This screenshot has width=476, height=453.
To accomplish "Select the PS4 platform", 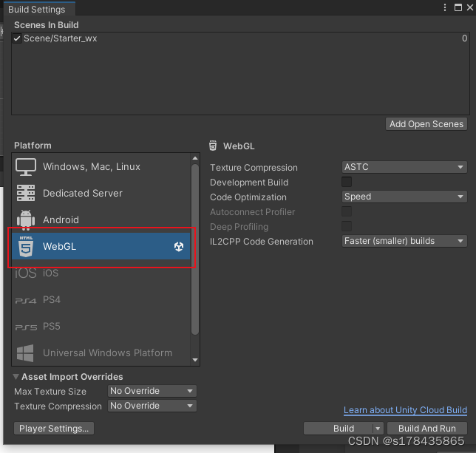I will click(x=101, y=300).
